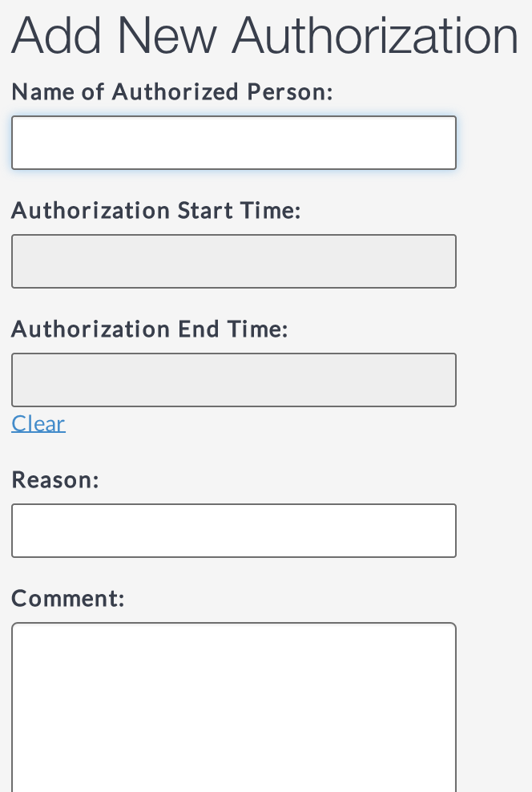Place cursor in the large Comment box
Viewport: 532px width, 792px height.
click(x=233, y=705)
